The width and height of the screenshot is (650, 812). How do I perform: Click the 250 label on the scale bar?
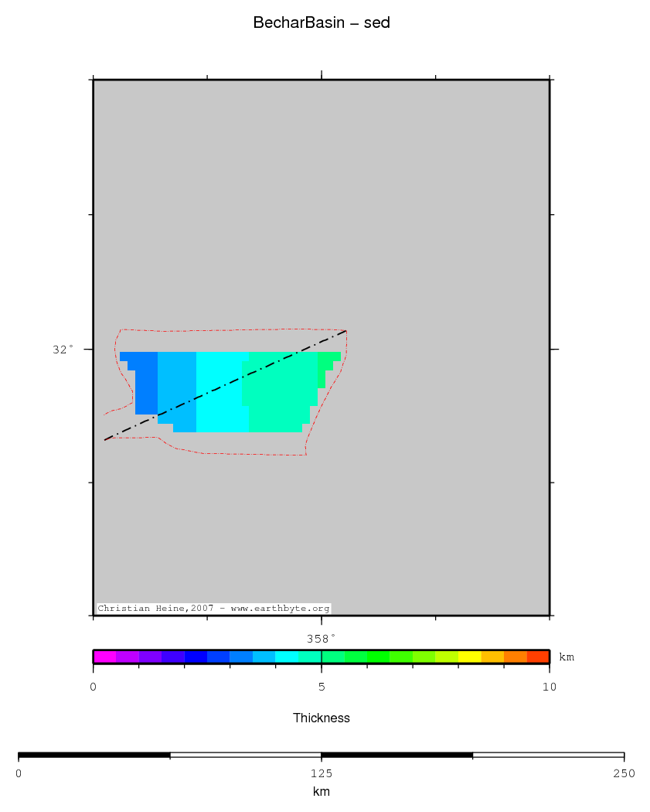click(x=624, y=773)
